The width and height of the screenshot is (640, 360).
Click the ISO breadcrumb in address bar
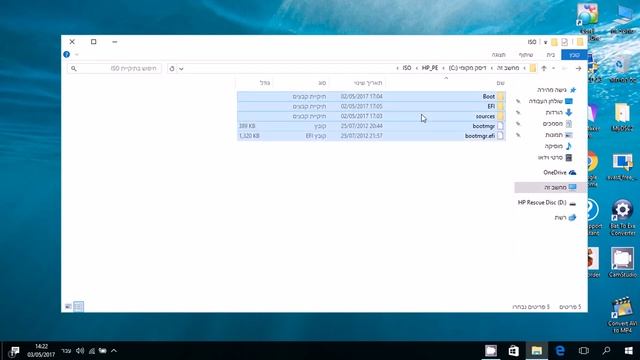(407, 68)
